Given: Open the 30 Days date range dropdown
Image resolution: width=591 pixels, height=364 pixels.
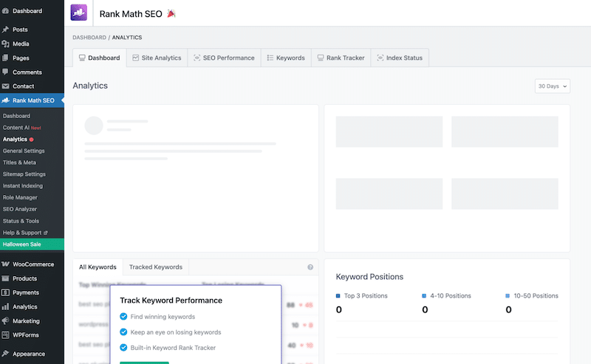Looking at the screenshot, I should (552, 86).
